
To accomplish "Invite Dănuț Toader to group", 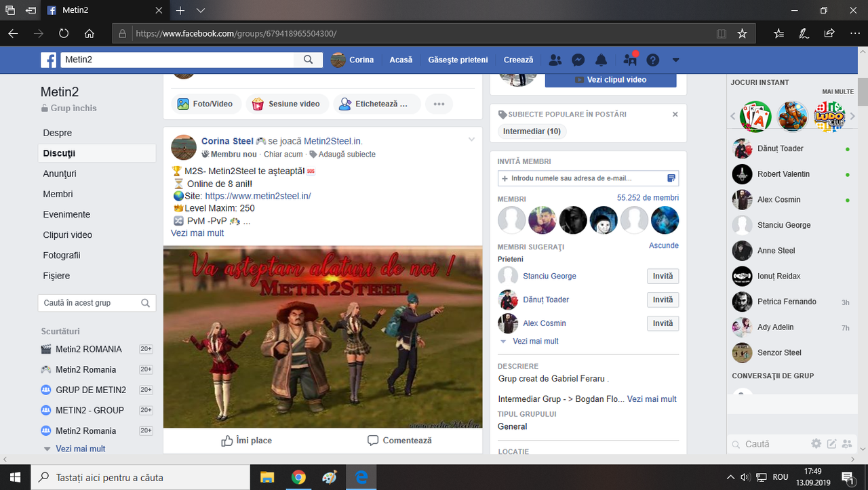I will coord(663,300).
